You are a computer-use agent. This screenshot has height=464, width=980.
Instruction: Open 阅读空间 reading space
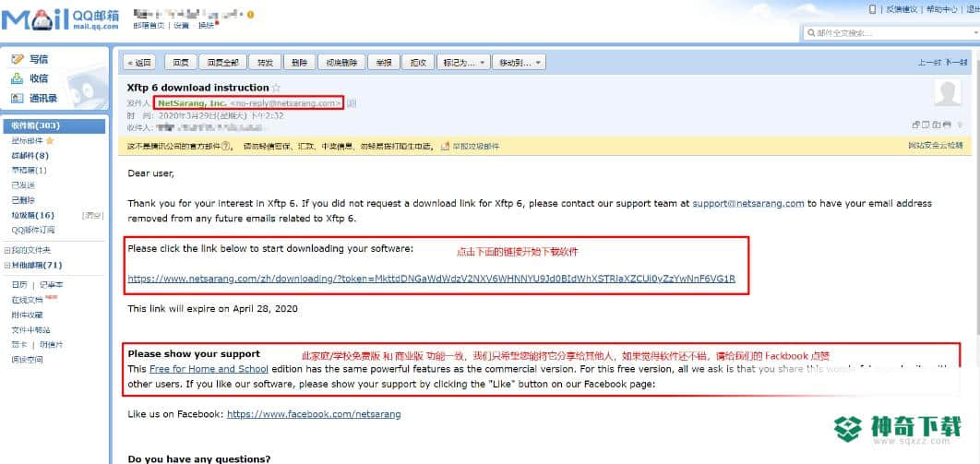(27, 360)
